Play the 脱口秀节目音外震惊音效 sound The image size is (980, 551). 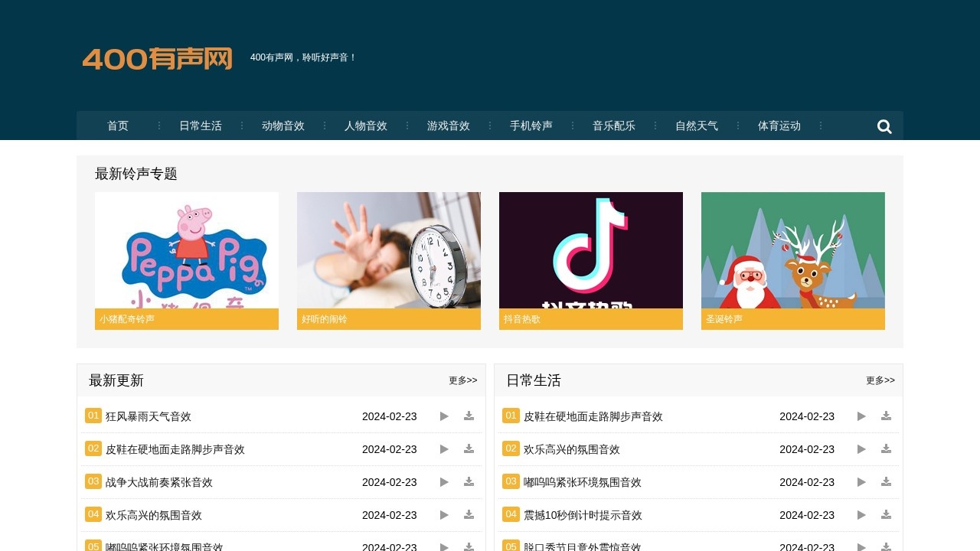tap(861, 546)
